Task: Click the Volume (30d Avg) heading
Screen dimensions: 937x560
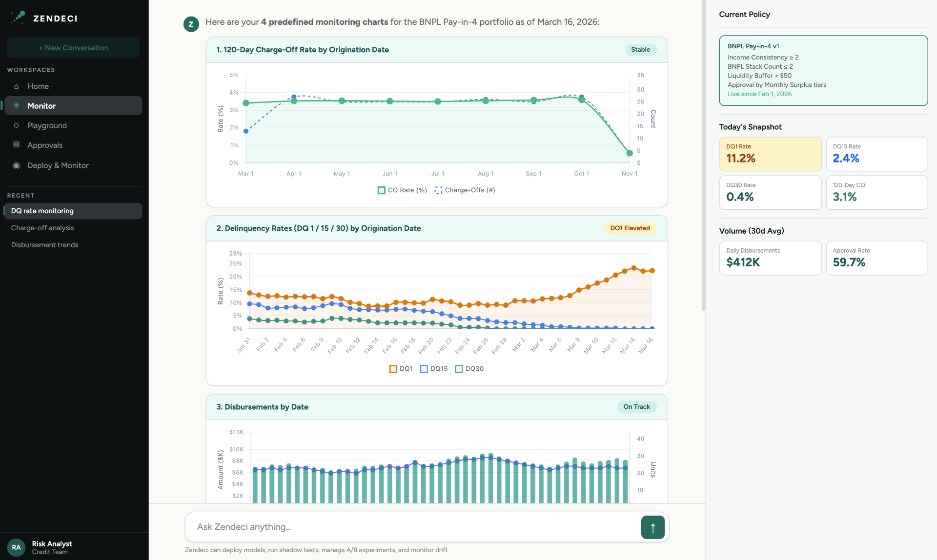Action: (x=752, y=231)
